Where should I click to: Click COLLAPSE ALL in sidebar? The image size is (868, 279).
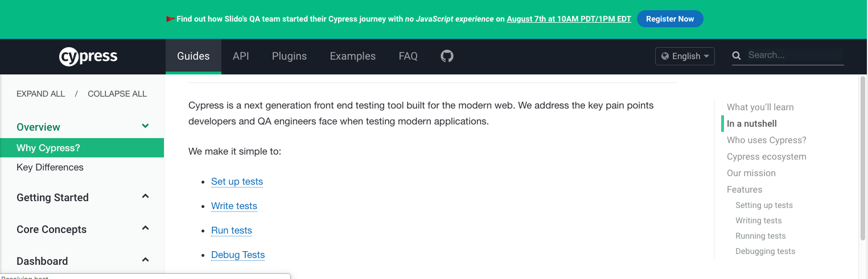(117, 94)
